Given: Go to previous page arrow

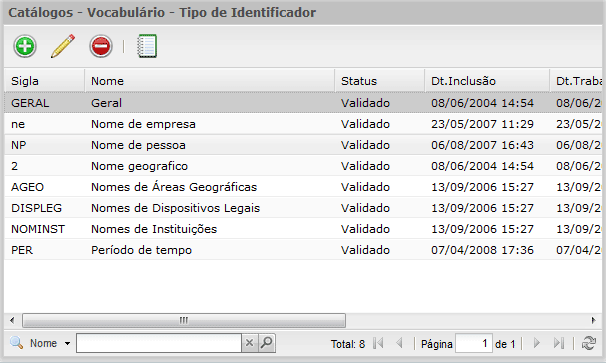Looking at the screenshot, I should coord(399,343).
